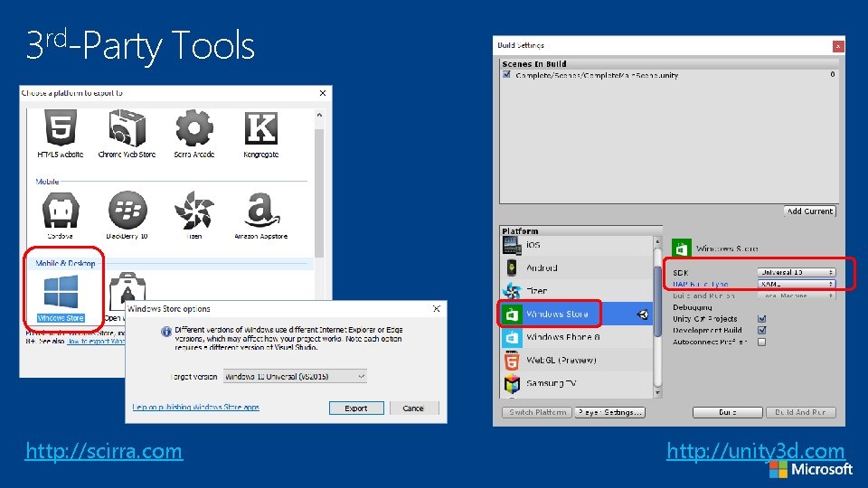868x488 pixels.
Task: Pick the Scirra Arcade gear icon
Action: [x=194, y=128]
